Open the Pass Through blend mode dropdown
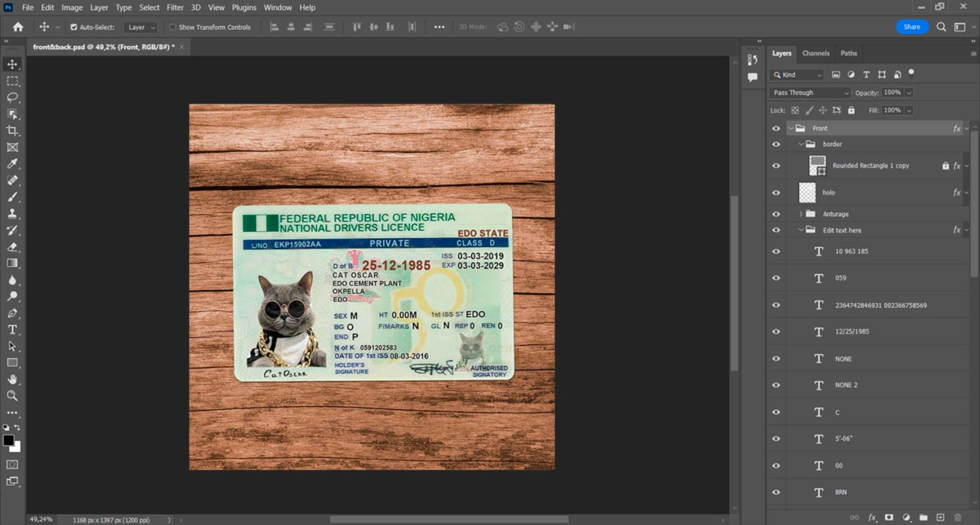 pos(809,93)
